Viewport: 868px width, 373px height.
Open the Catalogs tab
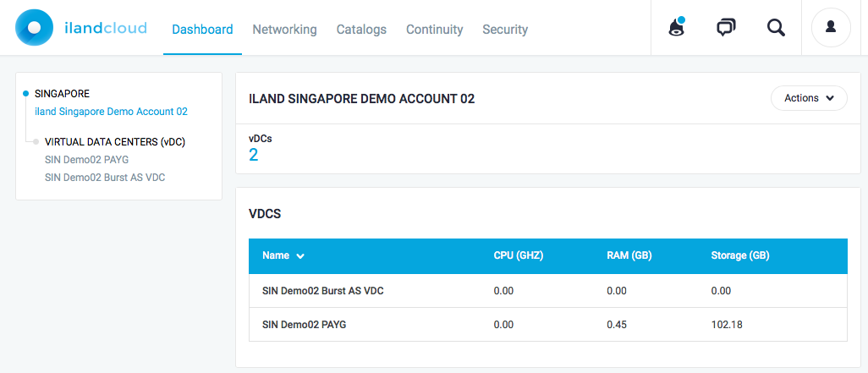tap(361, 30)
